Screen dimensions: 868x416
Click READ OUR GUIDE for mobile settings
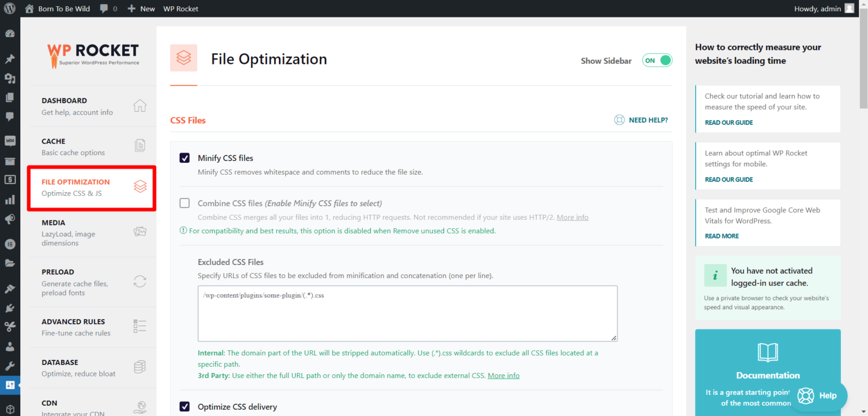point(728,179)
